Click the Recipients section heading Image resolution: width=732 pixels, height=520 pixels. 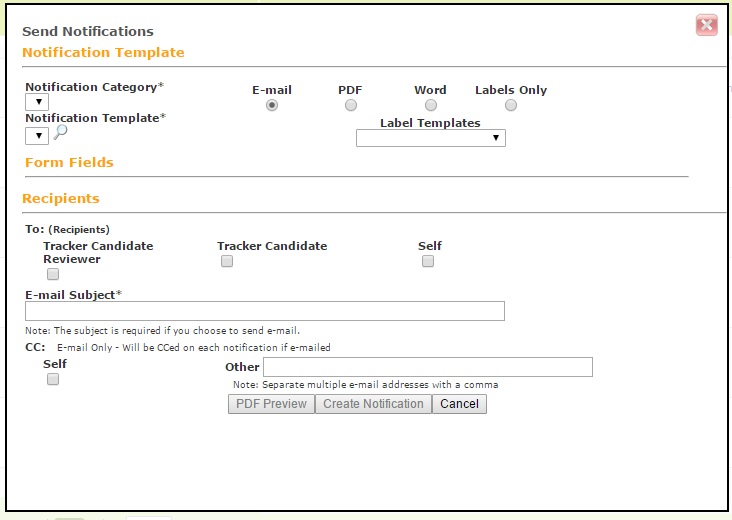61,198
